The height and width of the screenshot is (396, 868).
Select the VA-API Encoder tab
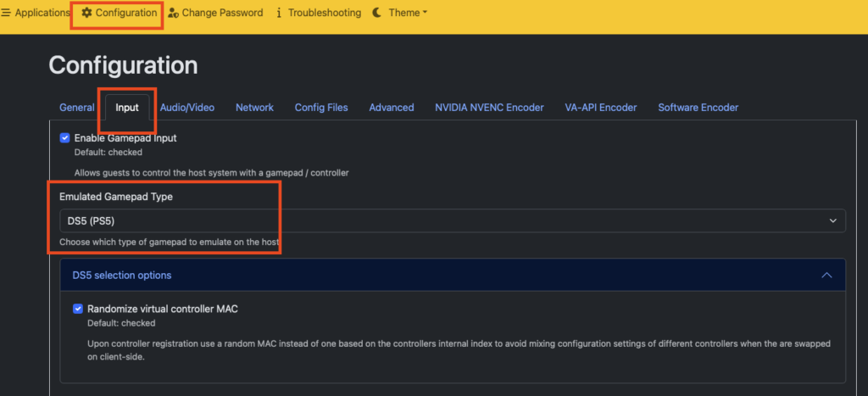coord(600,108)
